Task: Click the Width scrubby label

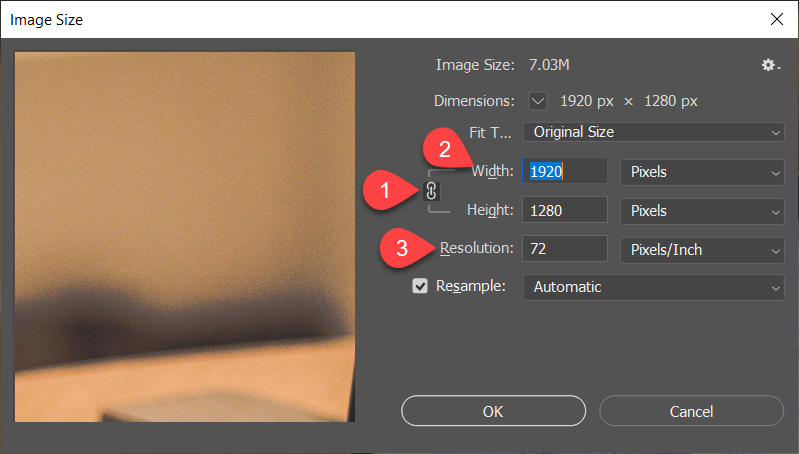Action: 491,172
